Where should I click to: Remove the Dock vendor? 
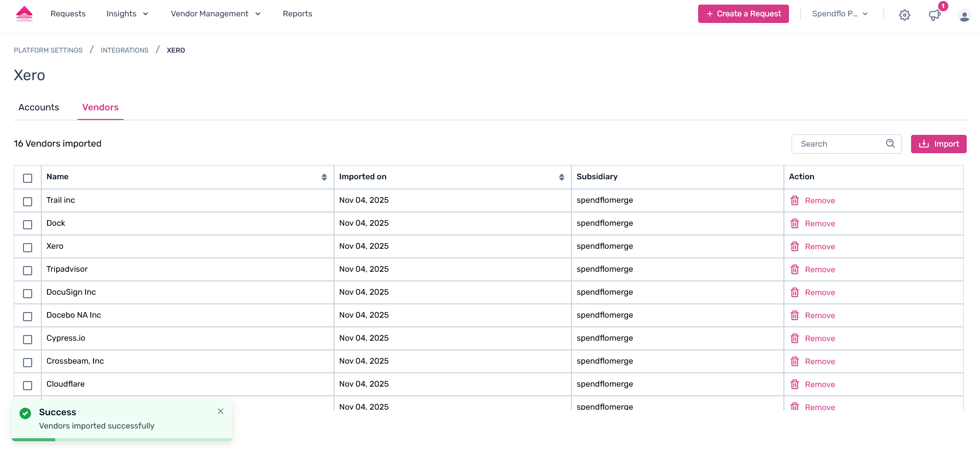813,224
